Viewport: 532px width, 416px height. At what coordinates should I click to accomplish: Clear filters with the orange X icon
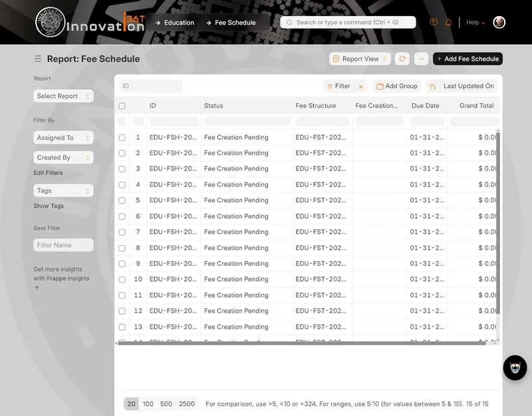pos(361,87)
